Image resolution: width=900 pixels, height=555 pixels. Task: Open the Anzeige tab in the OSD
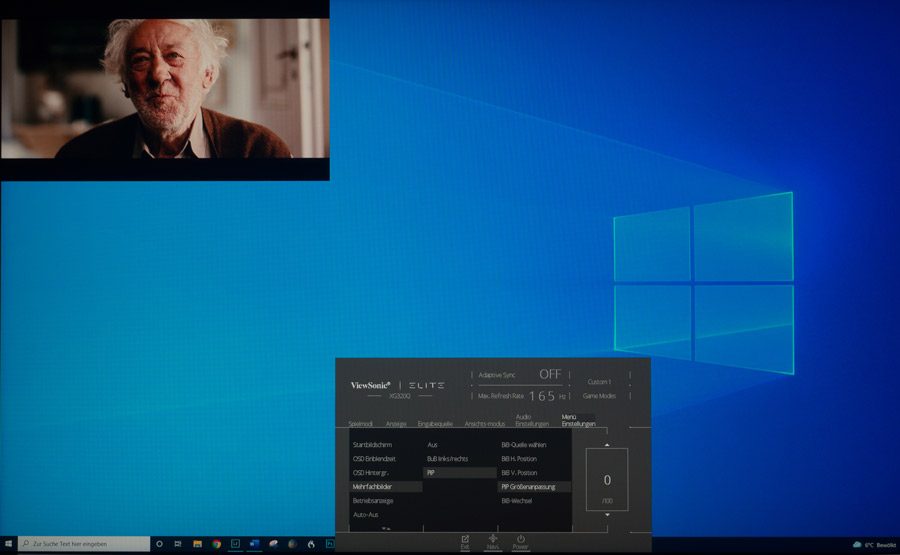(x=396, y=424)
